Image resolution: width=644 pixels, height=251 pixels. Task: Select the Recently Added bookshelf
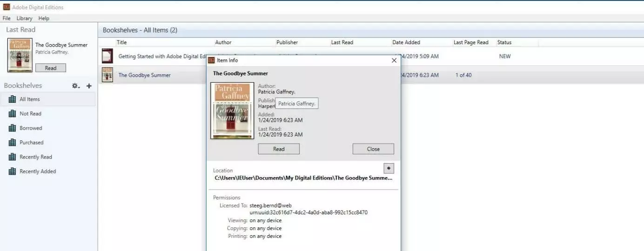click(x=48, y=171)
